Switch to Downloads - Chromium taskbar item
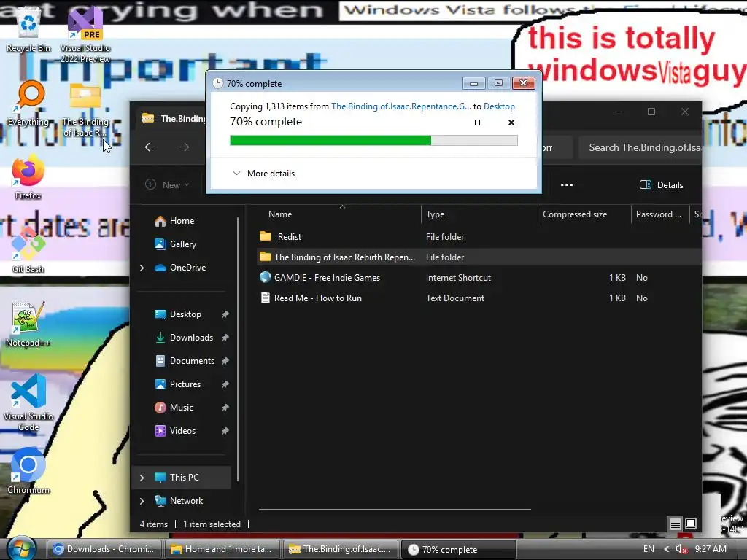This screenshot has width=747, height=560. (104, 549)
